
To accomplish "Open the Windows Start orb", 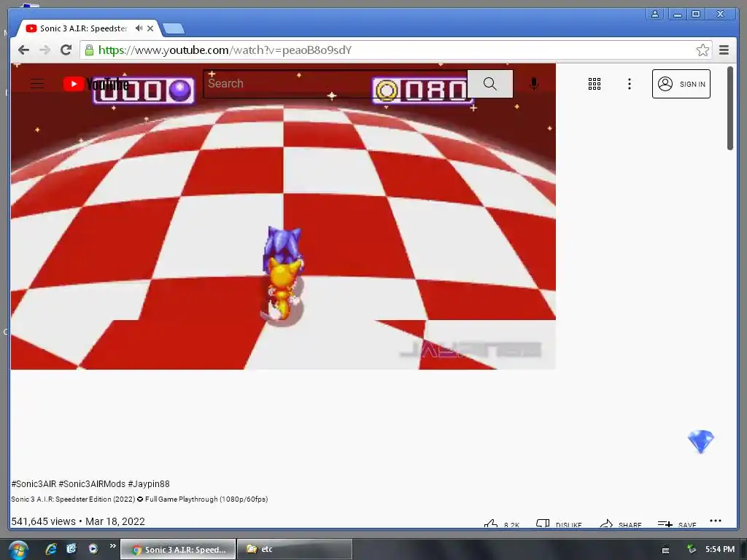I will tap(18, 549).
